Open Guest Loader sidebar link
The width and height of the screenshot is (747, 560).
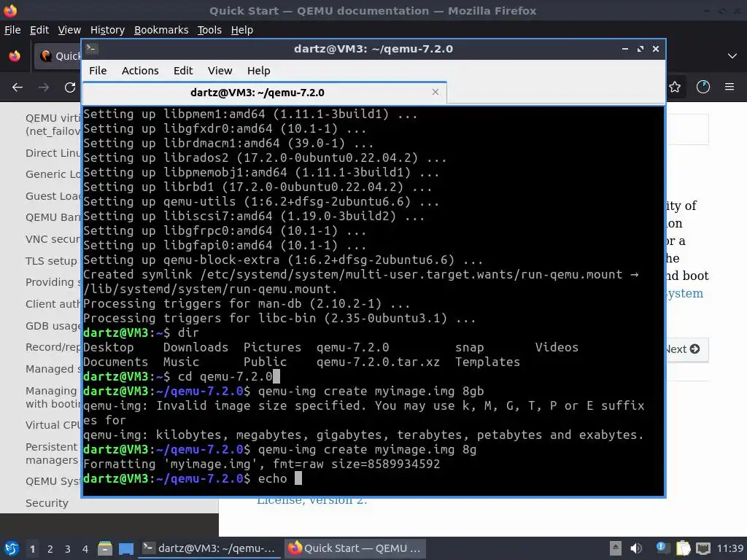pos(53,196)
